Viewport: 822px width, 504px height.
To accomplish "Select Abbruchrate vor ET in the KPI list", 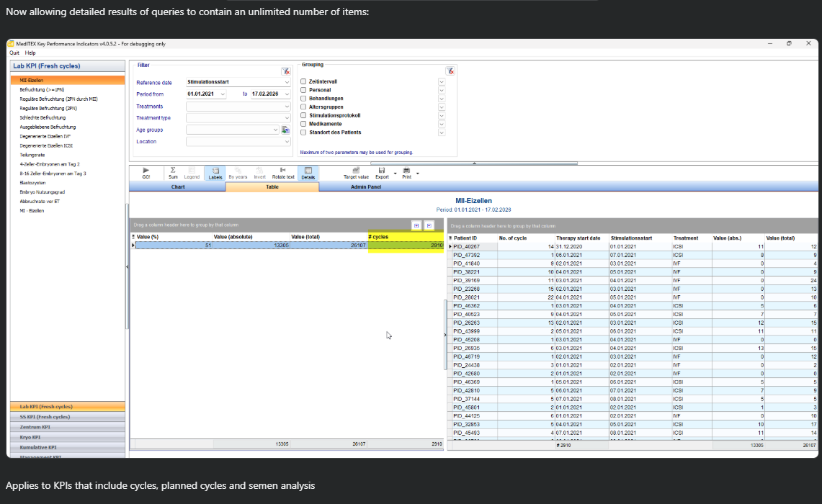I will point(40,201).
